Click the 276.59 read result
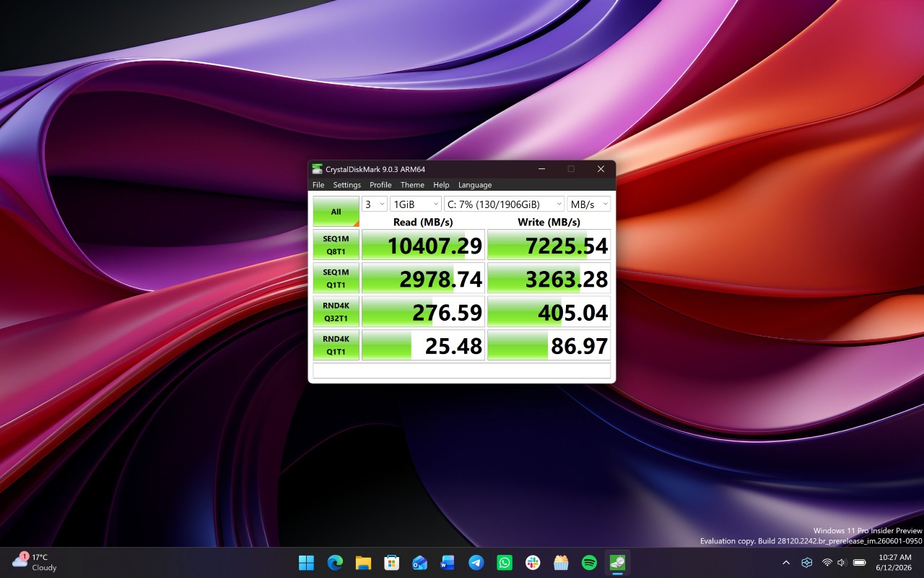Image resolution: width=924 pixels, height=578 pixels. 423,311
